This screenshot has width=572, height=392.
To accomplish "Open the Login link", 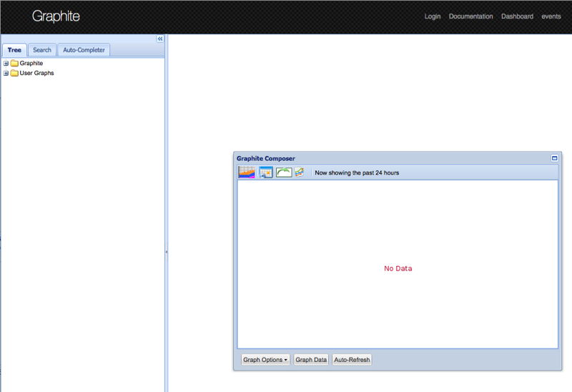I will coord(433,16).
